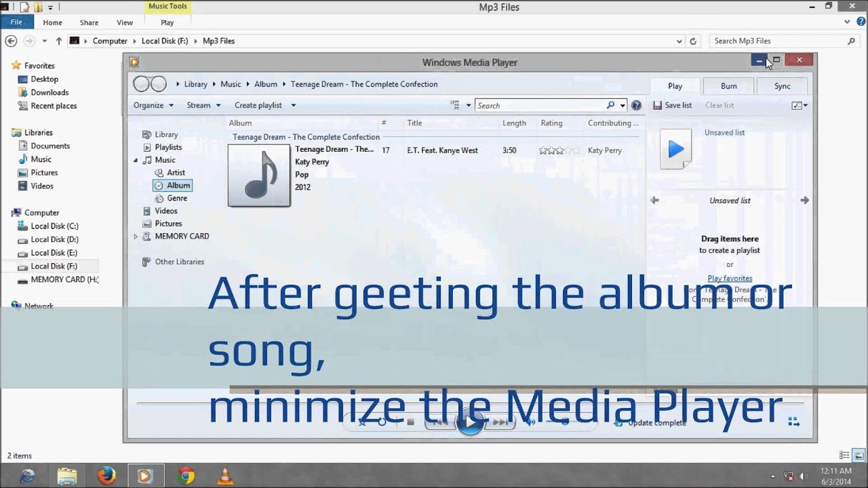Go to next list arrow
The image size is (868, 488).
coord(804,200)
